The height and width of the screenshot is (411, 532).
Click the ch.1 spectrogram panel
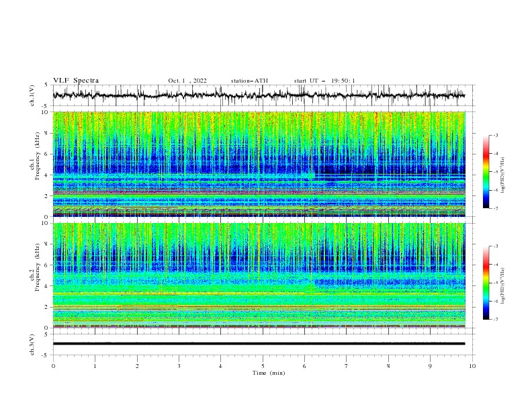pos(259,164)
